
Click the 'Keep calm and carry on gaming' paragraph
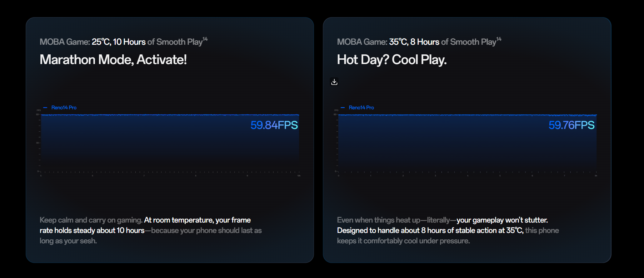(150, 230)
